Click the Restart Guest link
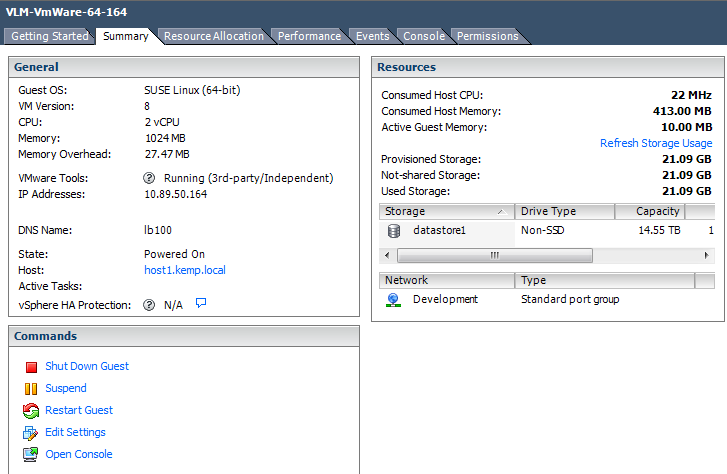Image resolution: width=727 pixels, height=474 pixels. (x=79, y=410)
